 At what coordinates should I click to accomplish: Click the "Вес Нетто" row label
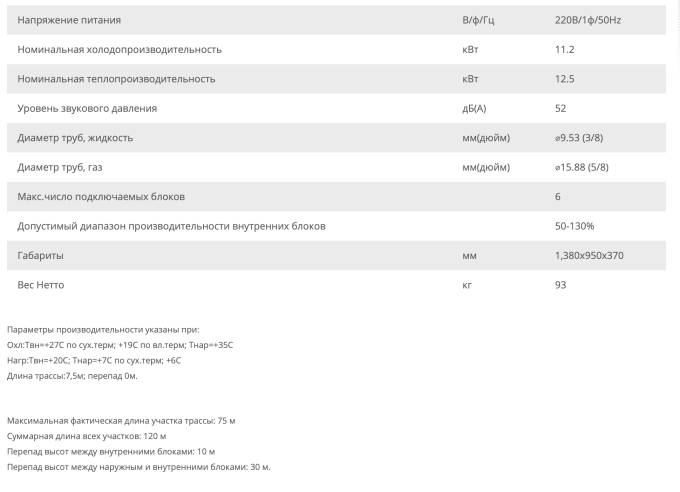pos(41,285)
